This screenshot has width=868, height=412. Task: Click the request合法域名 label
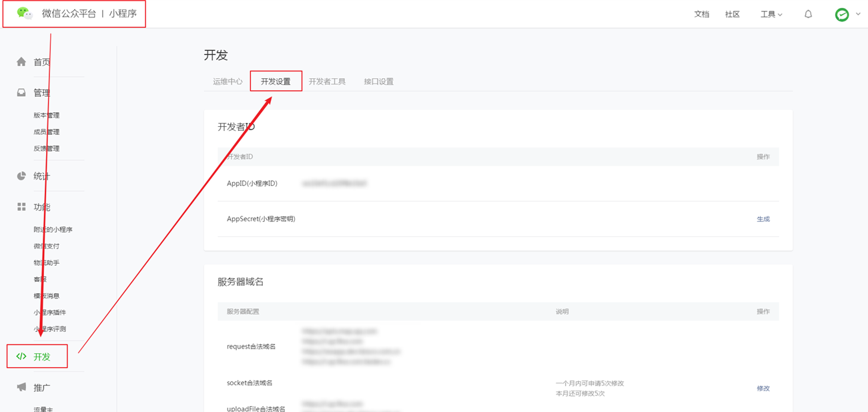pos(252,347)
